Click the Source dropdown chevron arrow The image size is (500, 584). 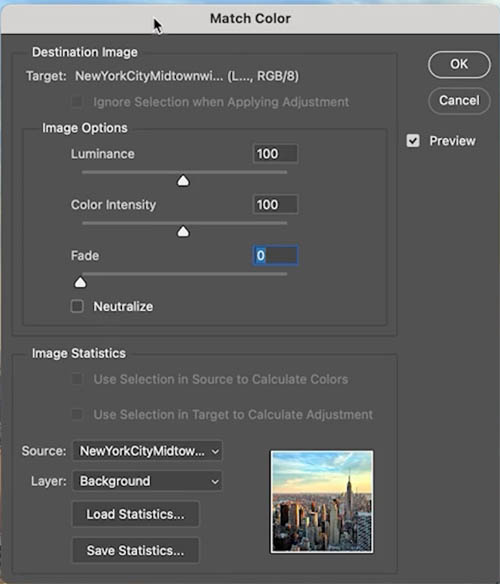click(215, 451)
